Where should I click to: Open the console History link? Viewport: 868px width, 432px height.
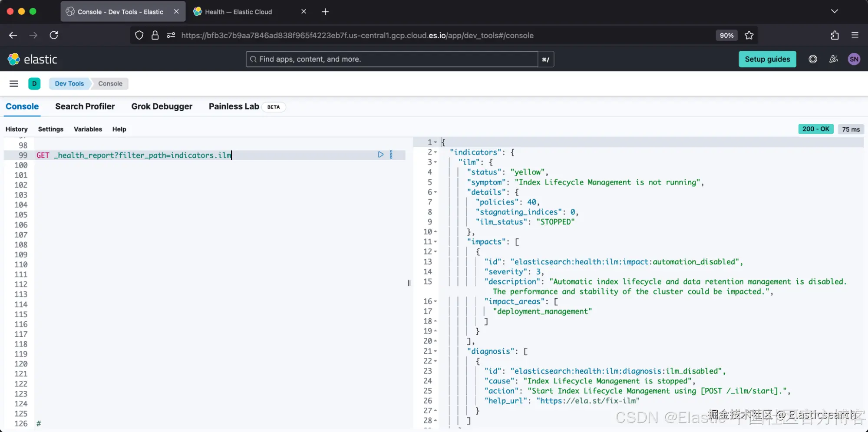click(x=17, y=129)
